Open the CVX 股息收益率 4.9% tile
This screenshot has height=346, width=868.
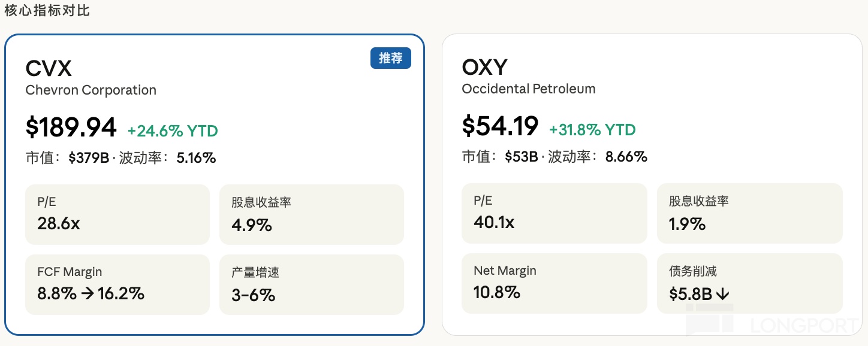[x=312, y=214]
